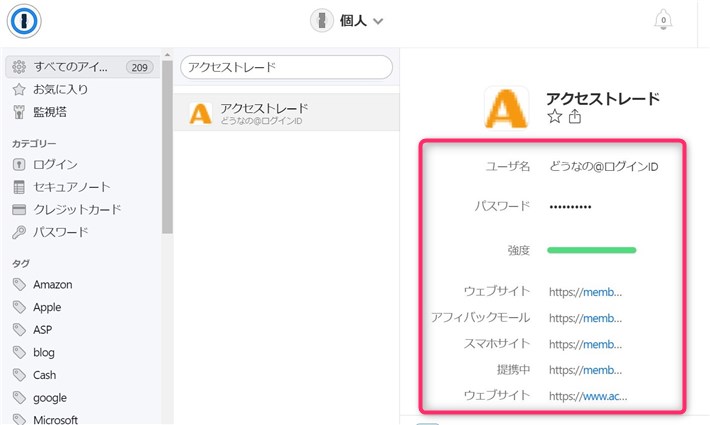This screenshot has height=425, width=710.
Task: Click the scrollbar up arrow
Action: point(168,55)
